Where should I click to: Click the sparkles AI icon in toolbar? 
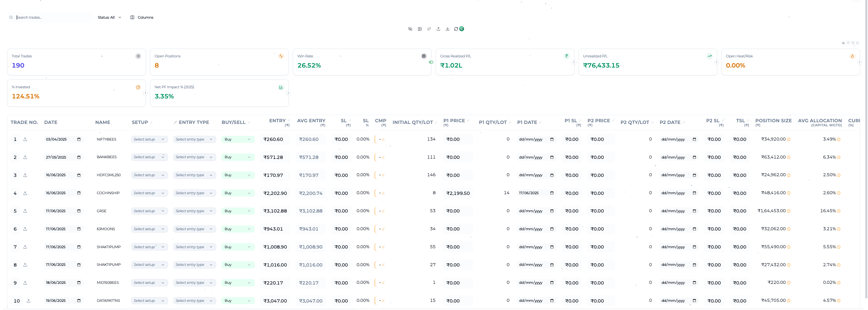(x=429, y=29)
